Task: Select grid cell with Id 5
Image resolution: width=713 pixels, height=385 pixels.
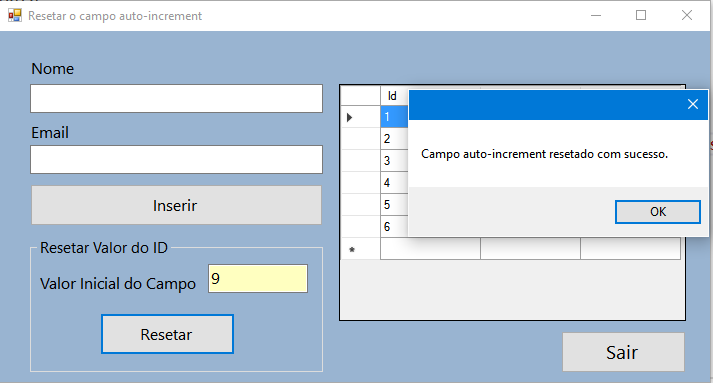Action: tap(394, 205)
